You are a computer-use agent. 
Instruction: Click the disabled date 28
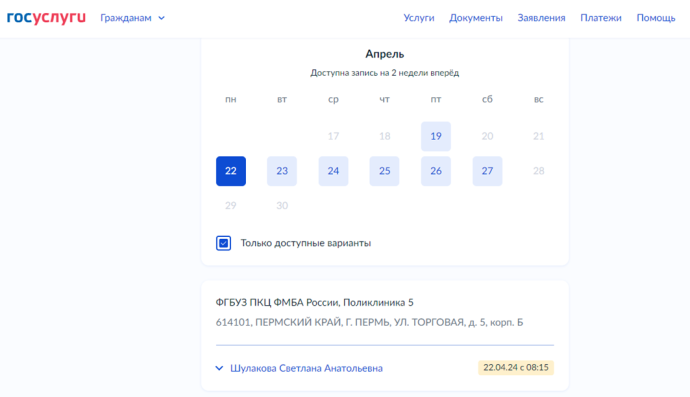[539, 171]
